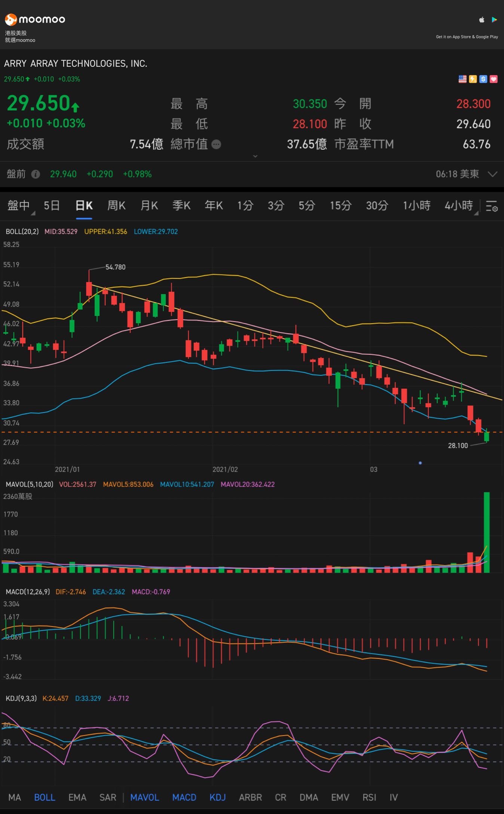This screenshot has height=814, width=504.
Task: Click the yellow lightning badge icon
Action: 473,79
